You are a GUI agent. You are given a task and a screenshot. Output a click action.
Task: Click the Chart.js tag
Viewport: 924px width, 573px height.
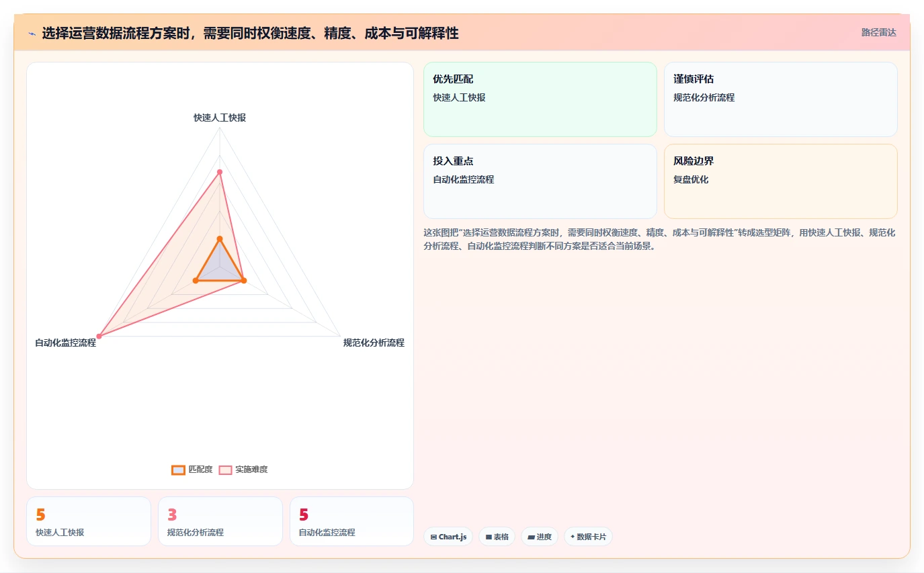[x=448, y=537]
